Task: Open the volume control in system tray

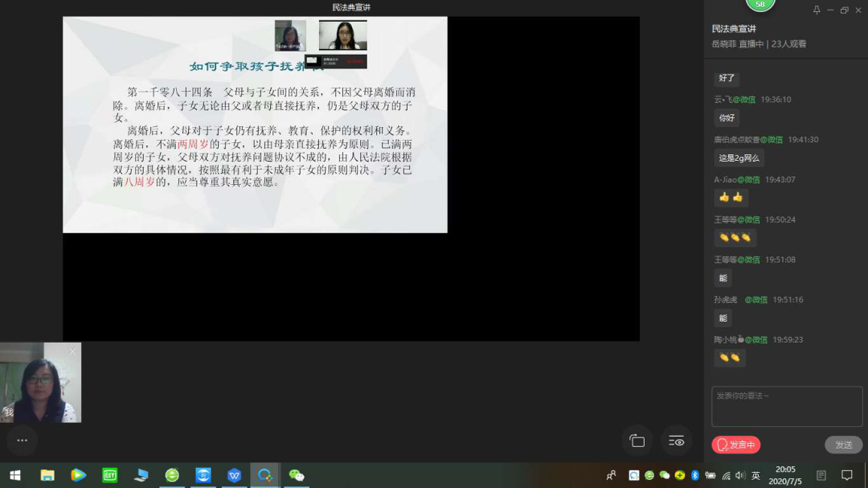Action: [739, 476]
